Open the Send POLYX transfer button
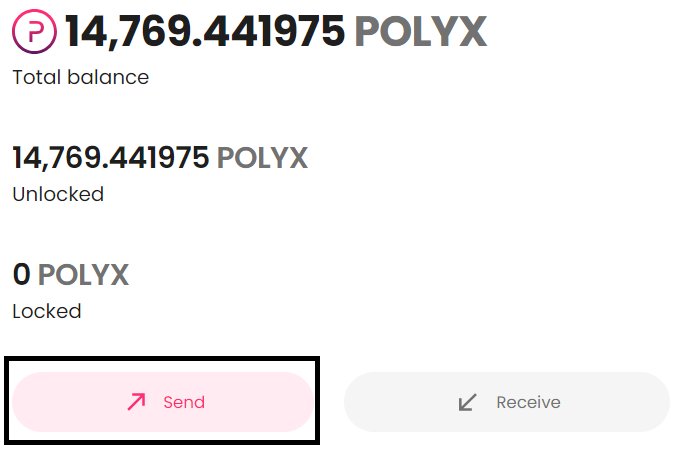Screen dimensions: 676x451 pyautogui.click(x=163, y=402)
